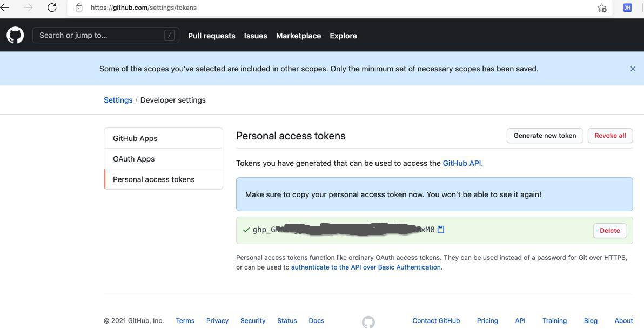This screenshot has width=644, height=329.
Task: Click the Personal access tokens heading
Action: point(291,136)
